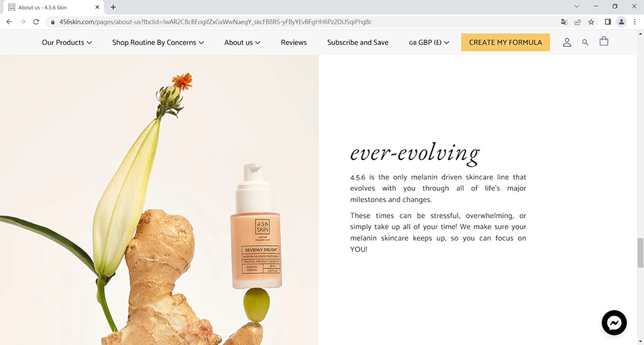The height and width of the screenshot is (345, 644).
Task: Bookmark this page with the star icon
Action: tap(591, 22)
